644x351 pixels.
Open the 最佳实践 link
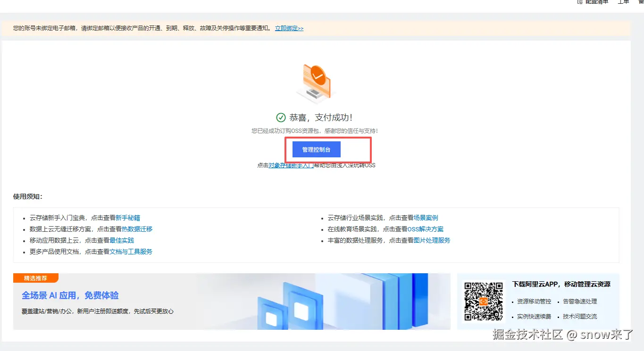click(122, 240)
